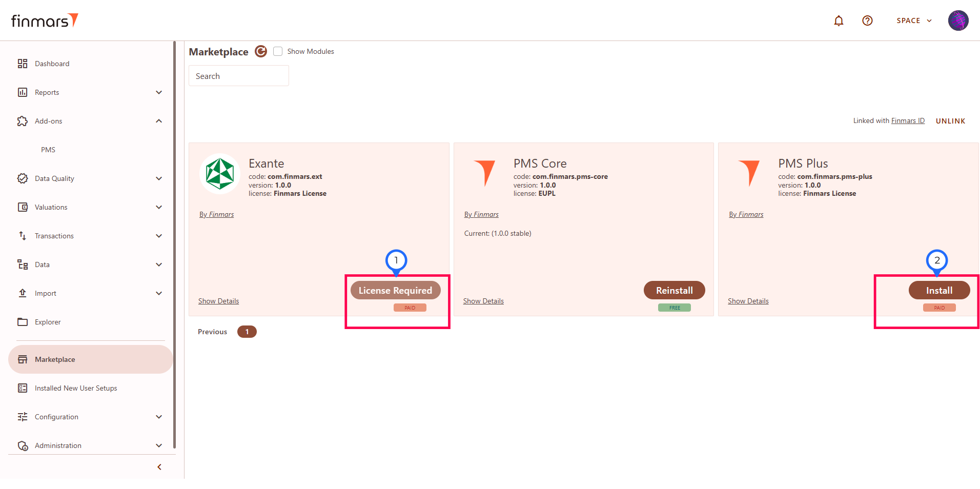This screenshot has width=980, height=489.
Task: Click the Import upload icon
Action: [23, 293]
